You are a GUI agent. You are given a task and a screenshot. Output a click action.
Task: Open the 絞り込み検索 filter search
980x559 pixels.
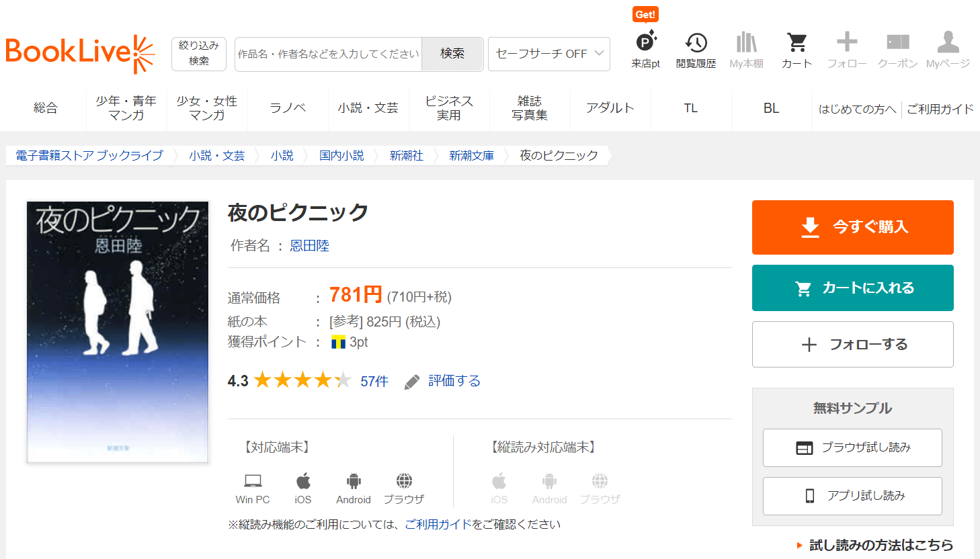click(x=198, y=54)
